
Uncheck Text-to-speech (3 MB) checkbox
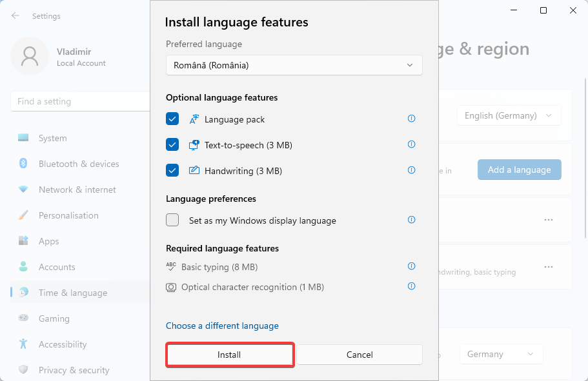tap(172, 144)
